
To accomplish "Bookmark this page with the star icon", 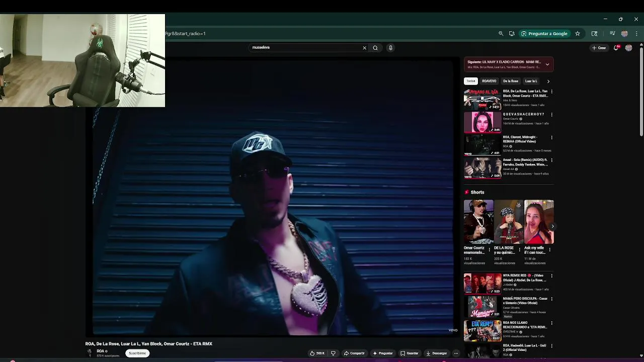I will pyautogui.click(x=578, y=34).
